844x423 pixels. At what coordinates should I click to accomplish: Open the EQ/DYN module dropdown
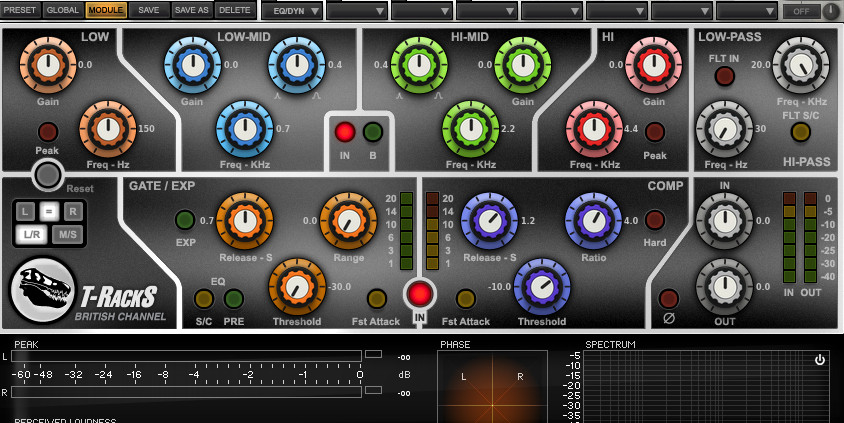pos(293,11)
